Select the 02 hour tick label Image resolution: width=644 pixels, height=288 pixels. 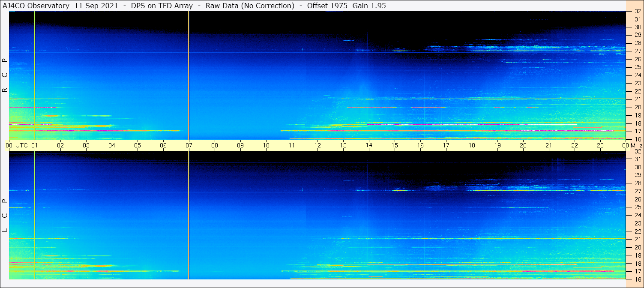pyautogui.click(x=60, y=145)
